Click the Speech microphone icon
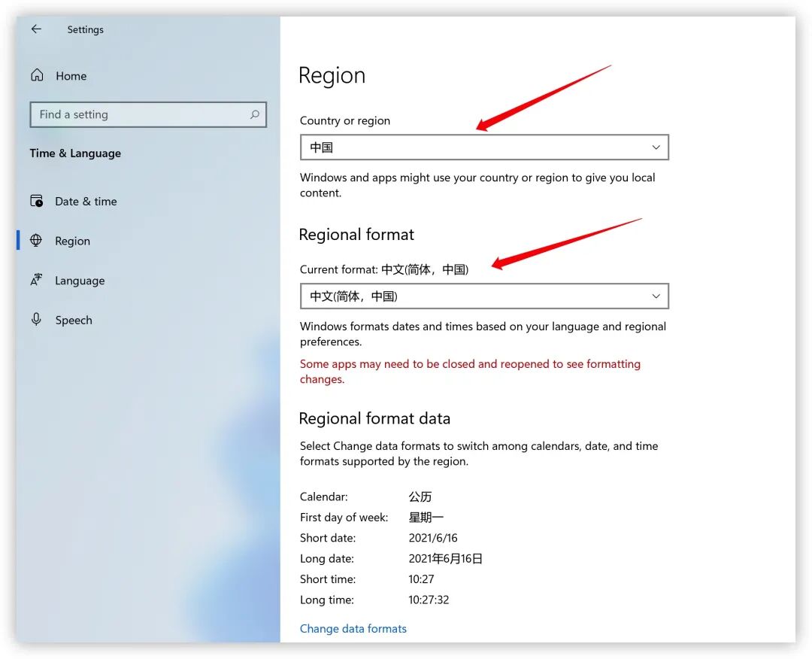The image size is (812, 659). click(x=36, y=319)
